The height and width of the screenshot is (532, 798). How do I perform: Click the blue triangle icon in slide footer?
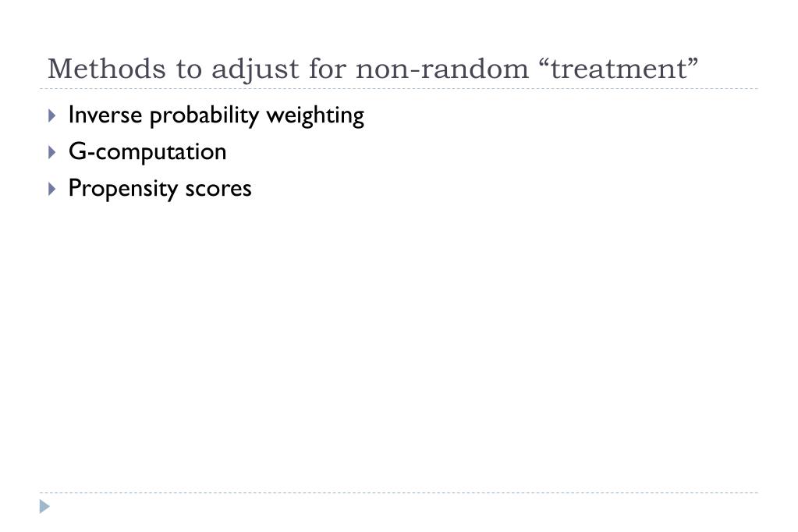tap(44, 506)
